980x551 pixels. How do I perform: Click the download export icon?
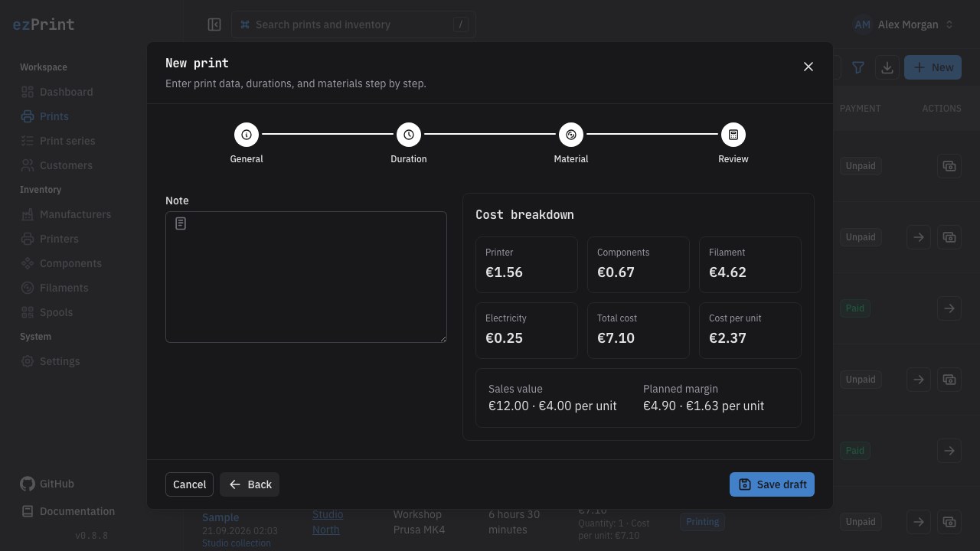[887, 67]
